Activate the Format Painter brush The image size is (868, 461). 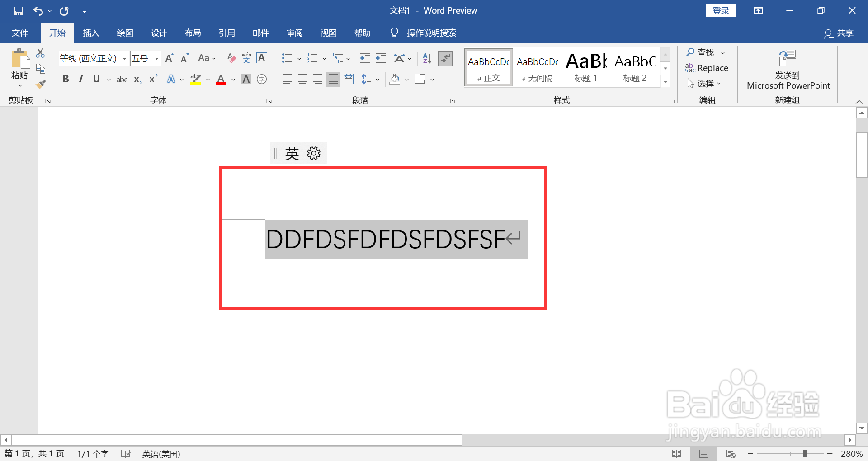(41, 84)
